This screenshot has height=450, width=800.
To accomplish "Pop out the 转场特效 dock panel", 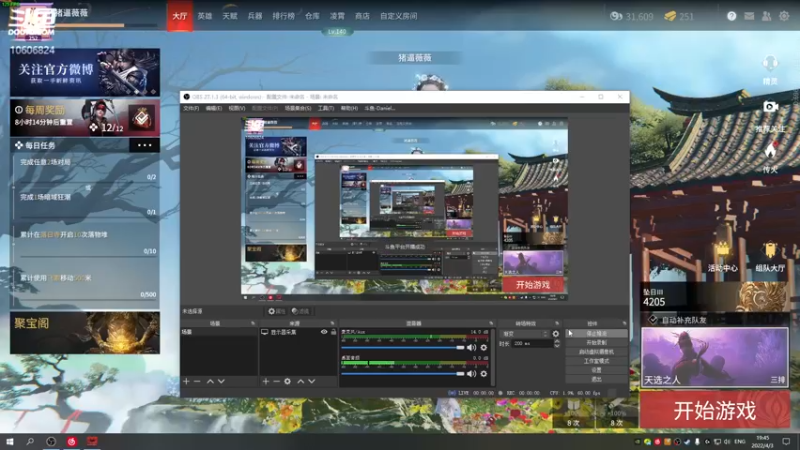I will coord(557,323).
